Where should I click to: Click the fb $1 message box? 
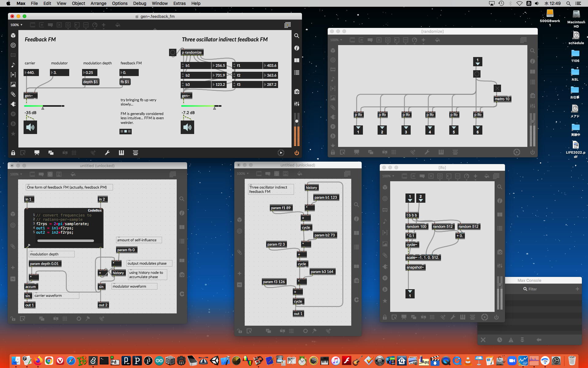tap(125, 82)
